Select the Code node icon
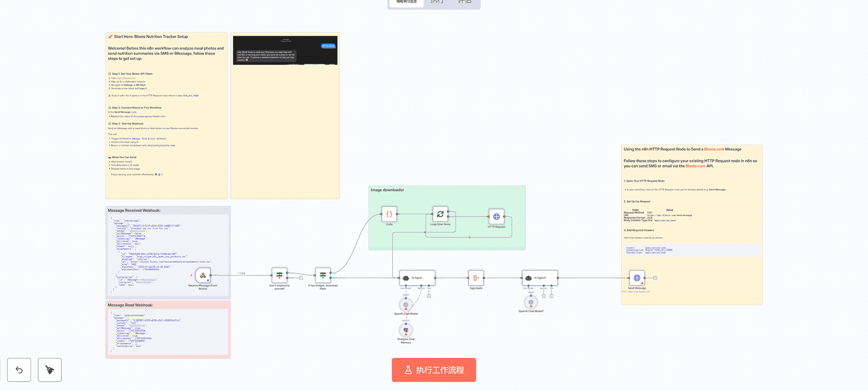Viewport: 868px width, 391px height. (389, 214)
